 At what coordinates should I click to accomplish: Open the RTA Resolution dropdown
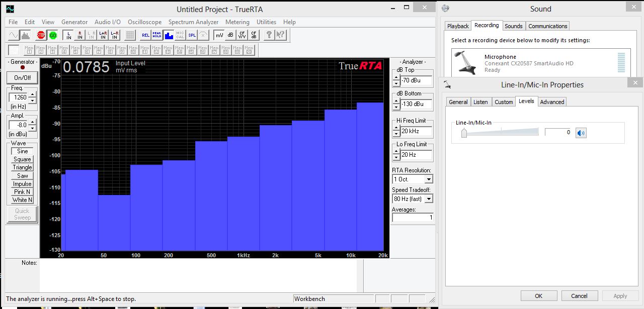point(429,179)
